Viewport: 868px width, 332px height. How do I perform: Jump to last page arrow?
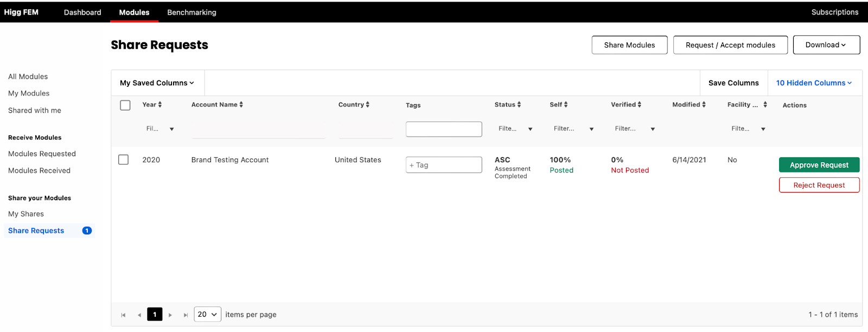tap(186, 315)
